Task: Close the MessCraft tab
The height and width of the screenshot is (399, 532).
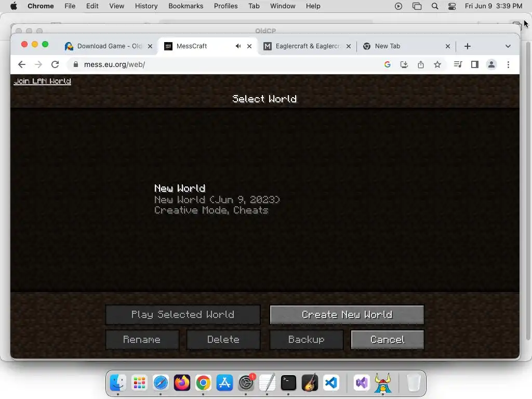Action: [x=249, y=46]
